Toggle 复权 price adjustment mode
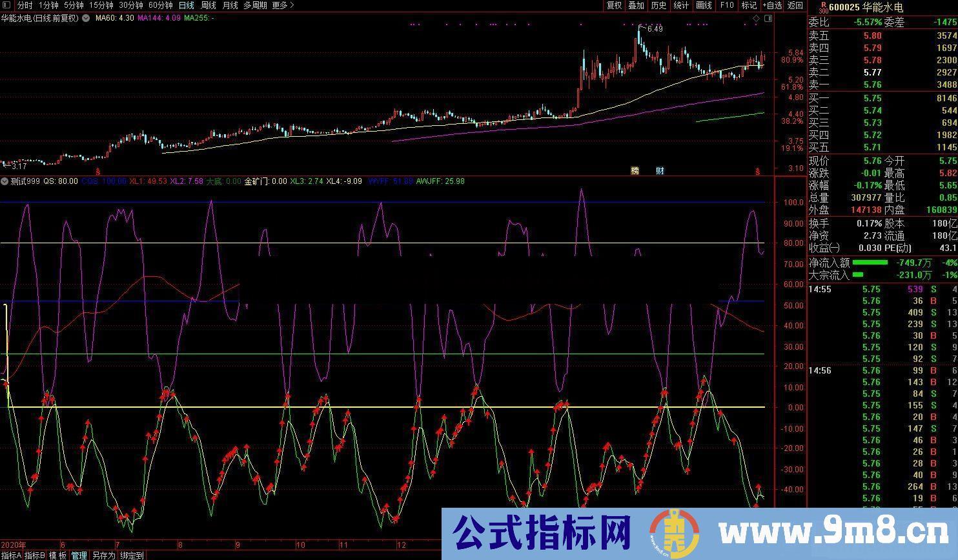 [x=614, y=5]
